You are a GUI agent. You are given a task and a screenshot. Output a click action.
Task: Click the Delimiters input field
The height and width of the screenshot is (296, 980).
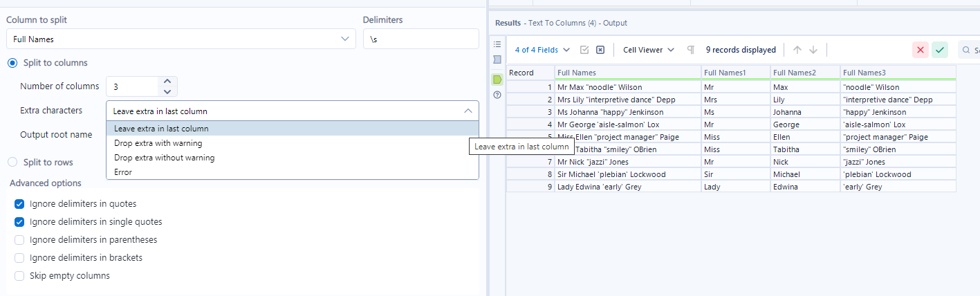tap(420, 39)
